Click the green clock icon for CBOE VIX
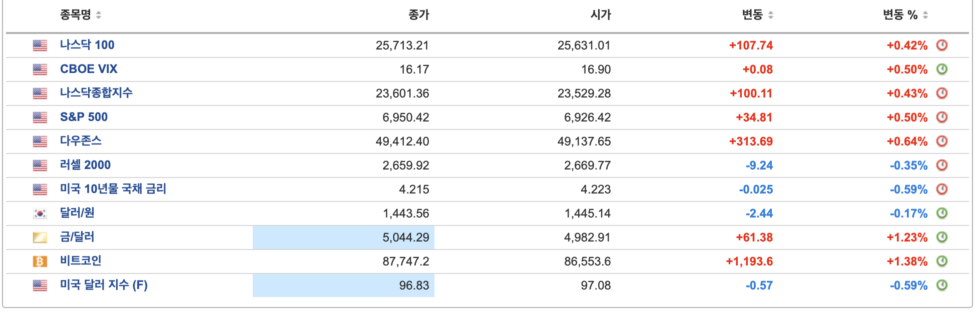Image resolution: width=980 pixels, height=314 pixels. point(942,69)
